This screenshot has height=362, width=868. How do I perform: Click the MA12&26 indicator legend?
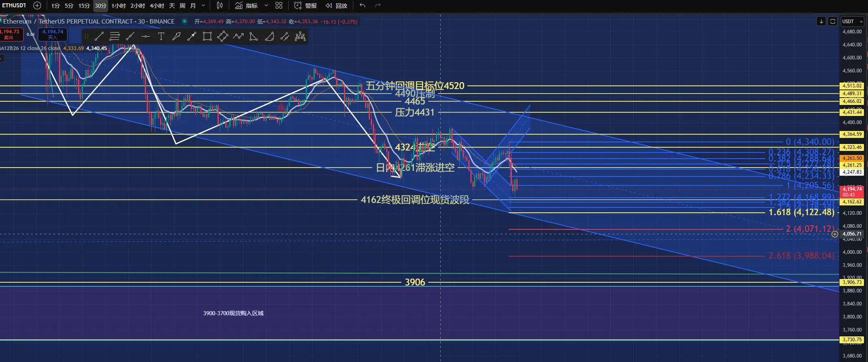30,48
